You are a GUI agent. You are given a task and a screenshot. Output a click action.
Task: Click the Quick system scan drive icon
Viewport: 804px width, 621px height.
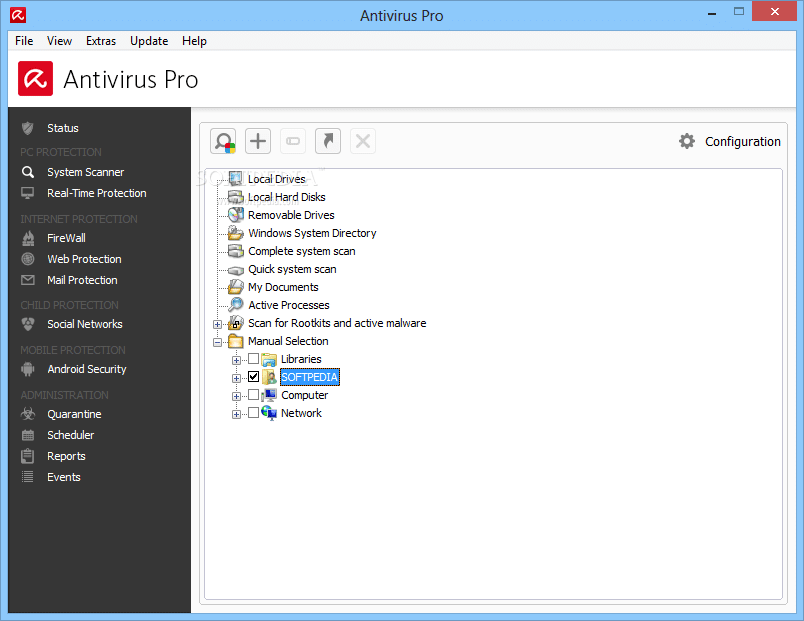pyautogui.click(x=235, y=270)
